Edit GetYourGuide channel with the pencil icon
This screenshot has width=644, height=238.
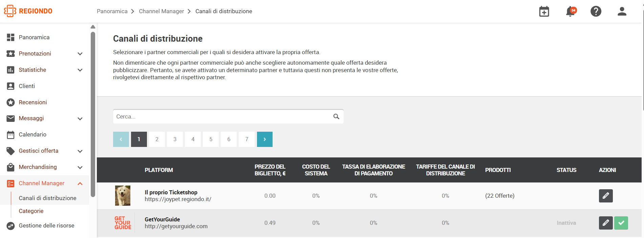tap(606, 223)
